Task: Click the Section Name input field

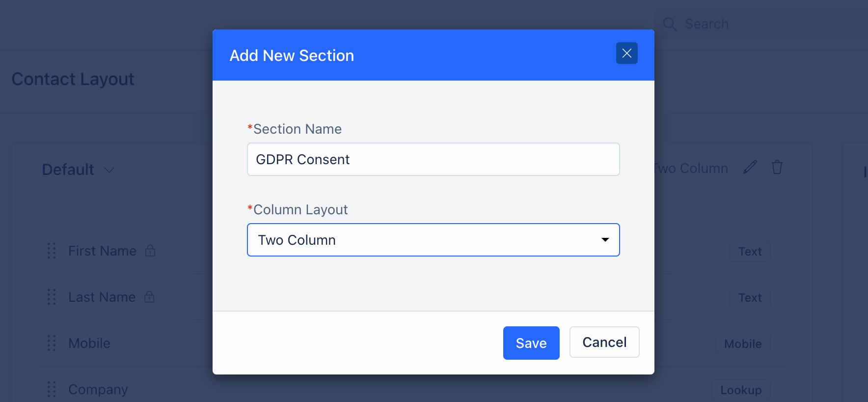Action: pos(434,159)
